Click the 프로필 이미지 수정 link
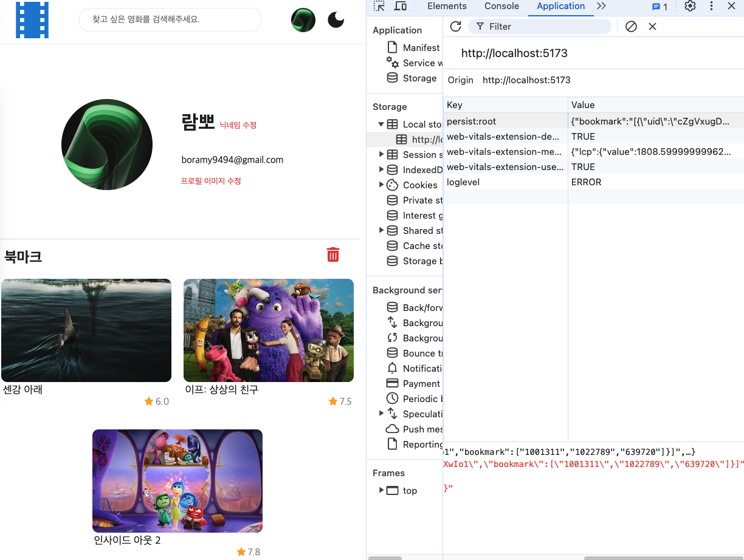The width and height of the screenshot is (744, 560). click(211, 181)
